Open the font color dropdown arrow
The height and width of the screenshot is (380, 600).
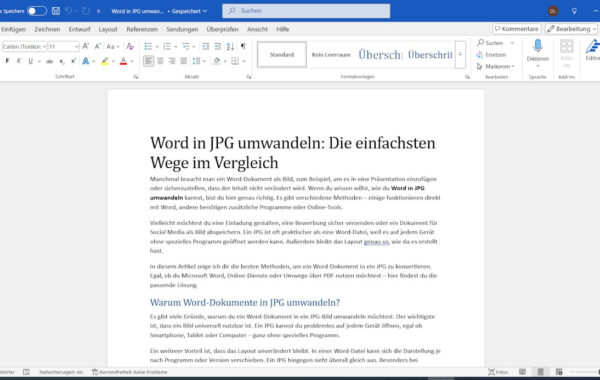point(132,61)
